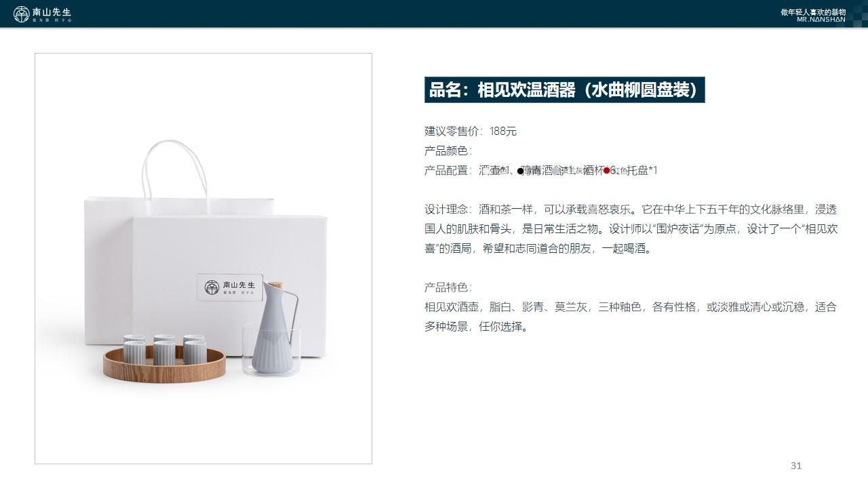Click the page number 31
This screenshot has height=488, width=868.
[796, 466]
